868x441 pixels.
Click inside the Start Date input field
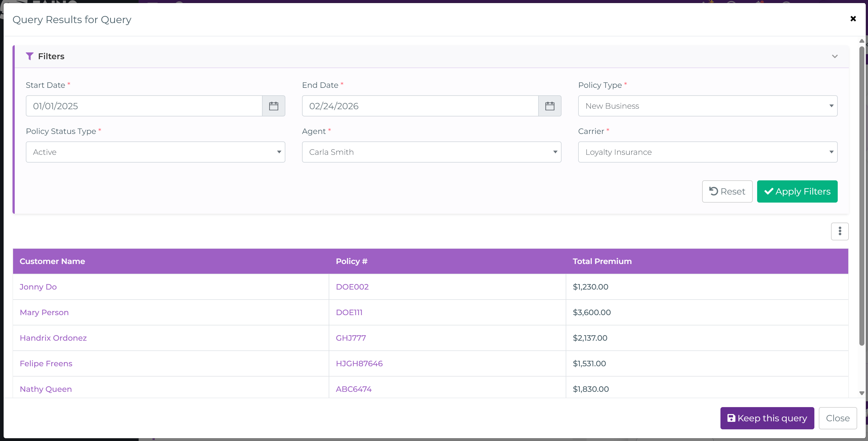[x=141, y=106]
